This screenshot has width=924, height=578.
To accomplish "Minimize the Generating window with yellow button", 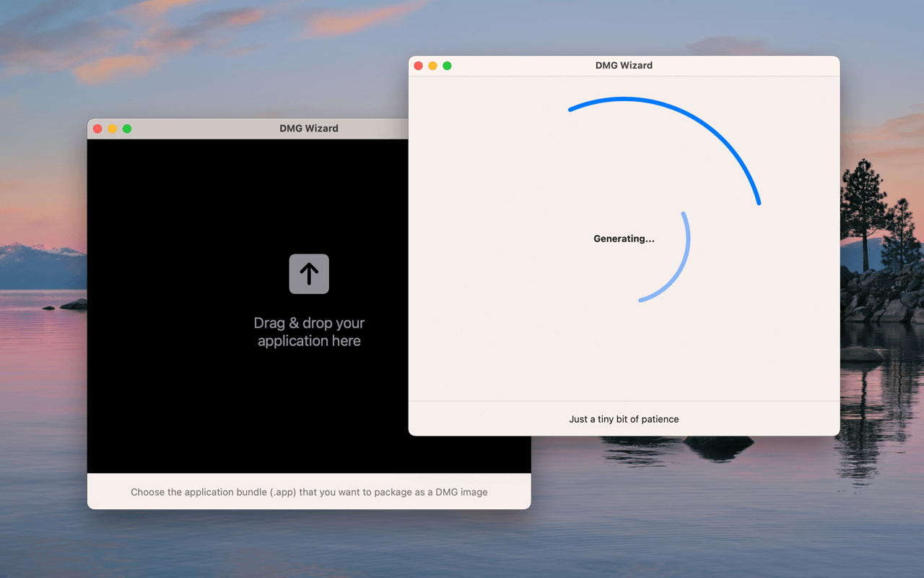I will click(432, 66).
